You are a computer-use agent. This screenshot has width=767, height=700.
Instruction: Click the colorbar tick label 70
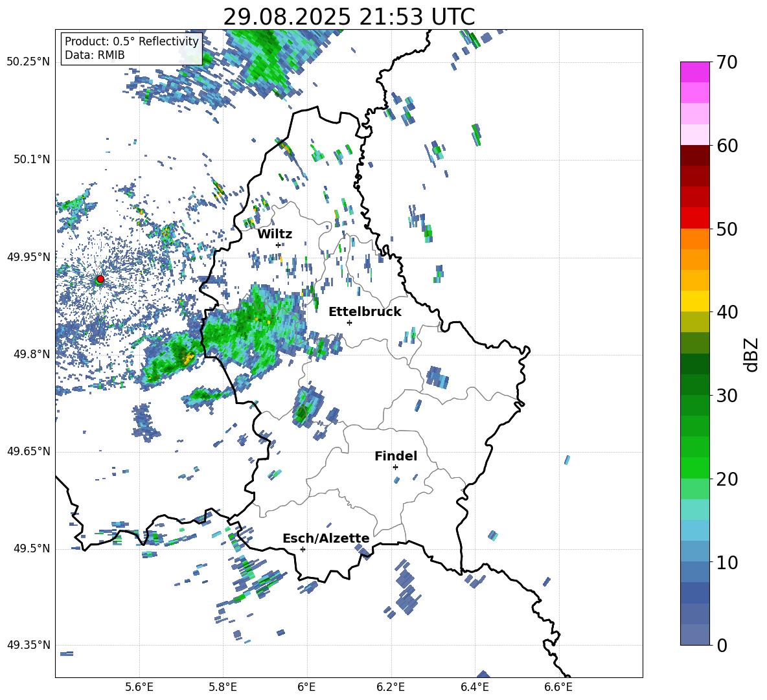coord(727,63)
